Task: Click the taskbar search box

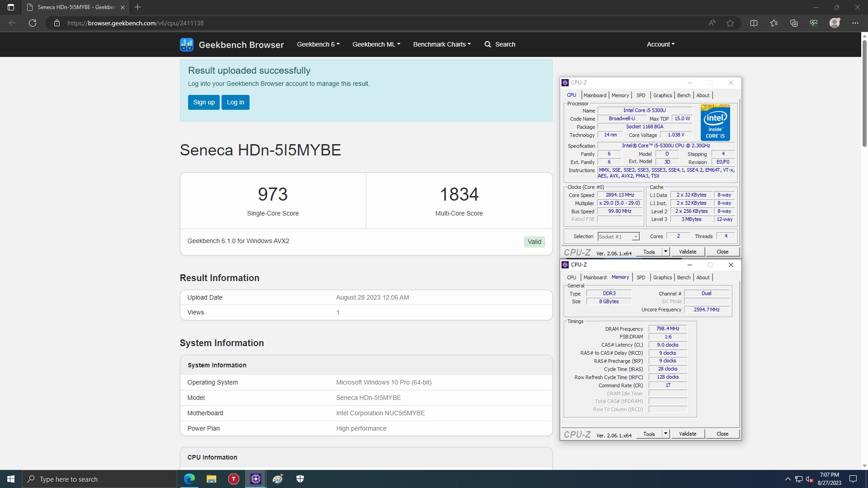Action: coord(99,479)
